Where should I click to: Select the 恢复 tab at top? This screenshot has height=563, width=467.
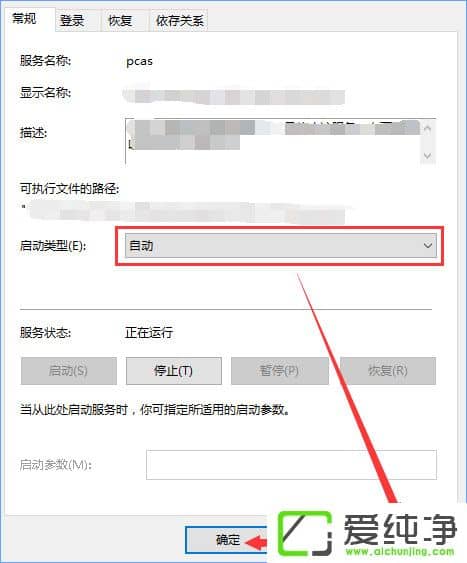[x=120, y=20]
